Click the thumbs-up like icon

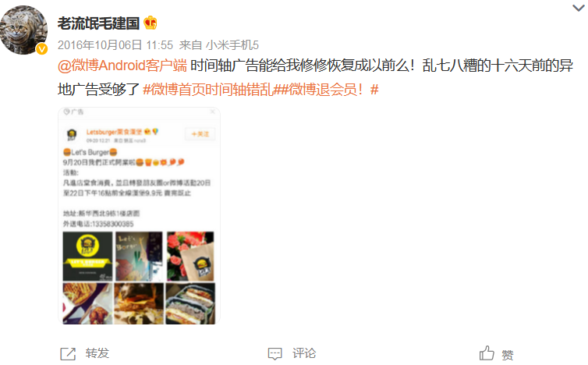[x=487, y=353]
